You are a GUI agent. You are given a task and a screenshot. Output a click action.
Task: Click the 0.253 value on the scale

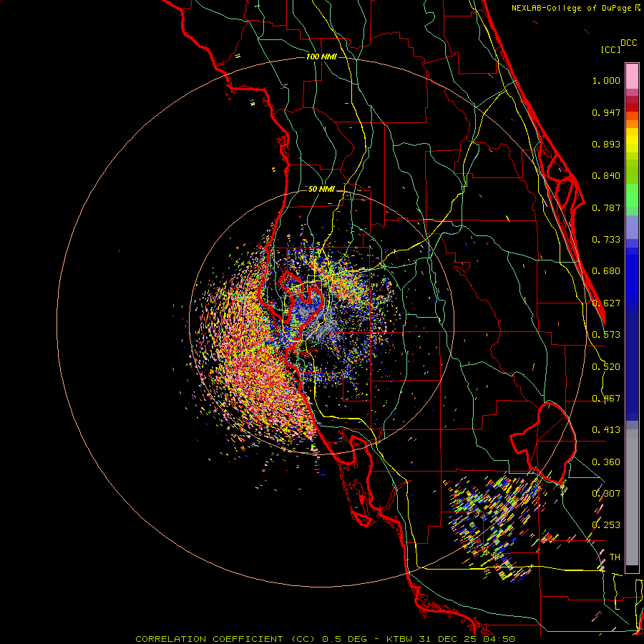(606, 525)
